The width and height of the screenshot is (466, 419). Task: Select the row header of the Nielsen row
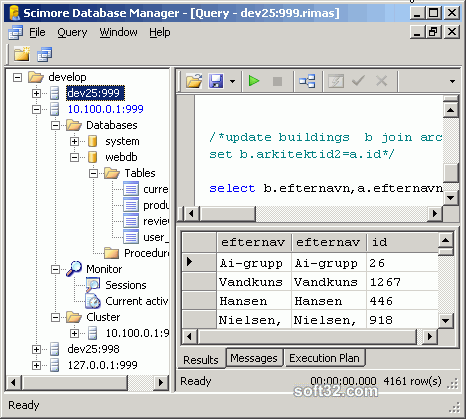coord(199,320)
